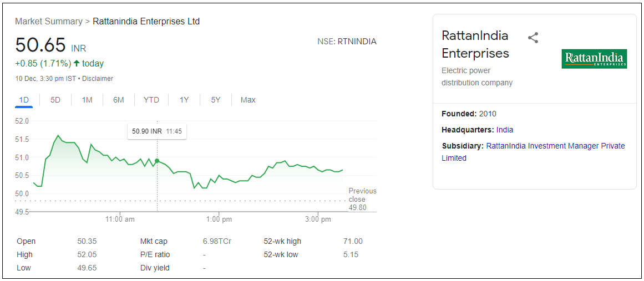Select the 1D chart range tab
The width and height of the screenshot is (644, 281).
pos(24,100)
